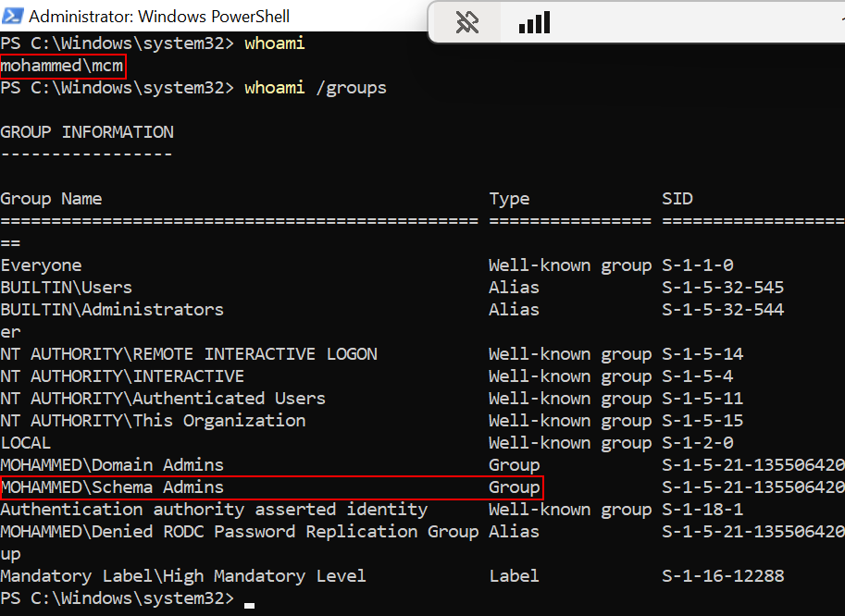This screenshot has width=845, height=616.
Task: Click the Denied RODC Password Replication Group line
Action: click(240, 532)
